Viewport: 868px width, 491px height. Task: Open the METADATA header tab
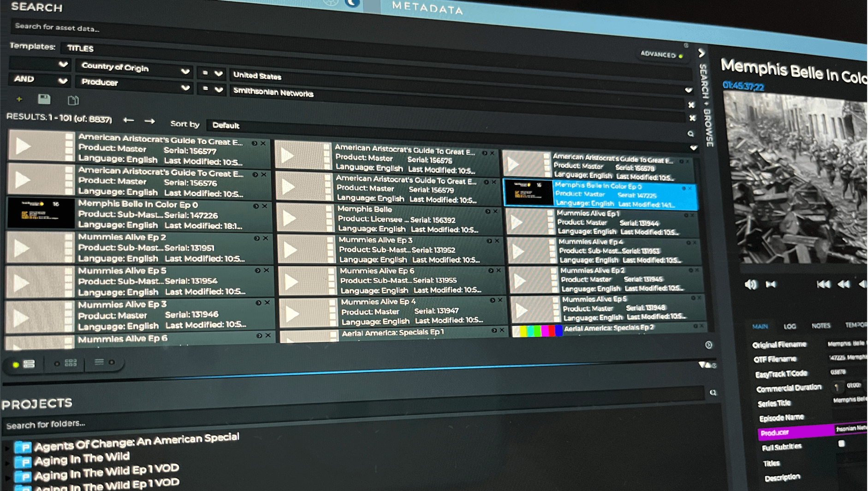[x=428, y=8]
